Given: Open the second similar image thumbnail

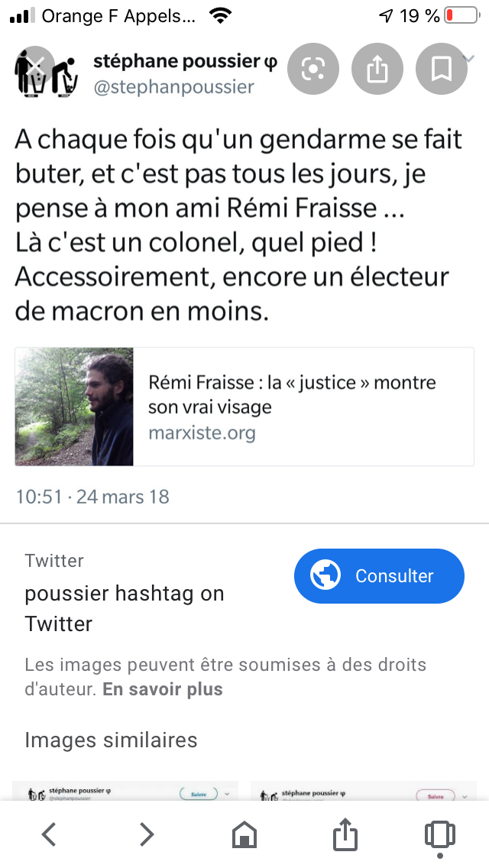Looking at the screenshot, I should 364,792.
